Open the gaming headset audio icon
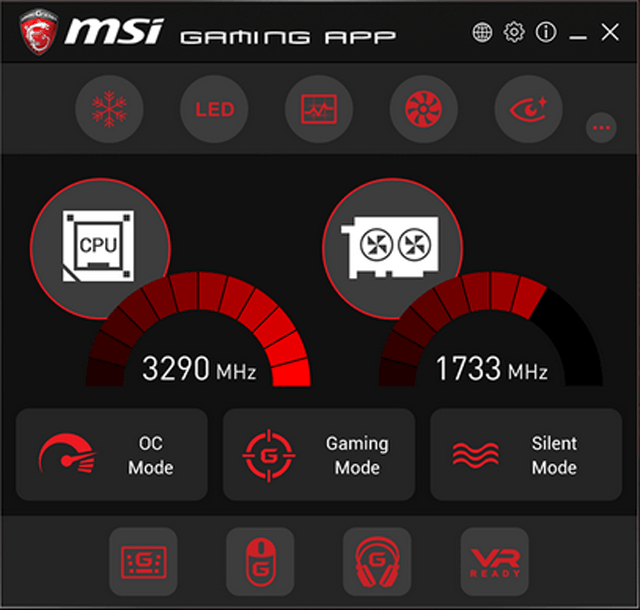This screenshot has width=640, height=610. click(x=377, y=562)
